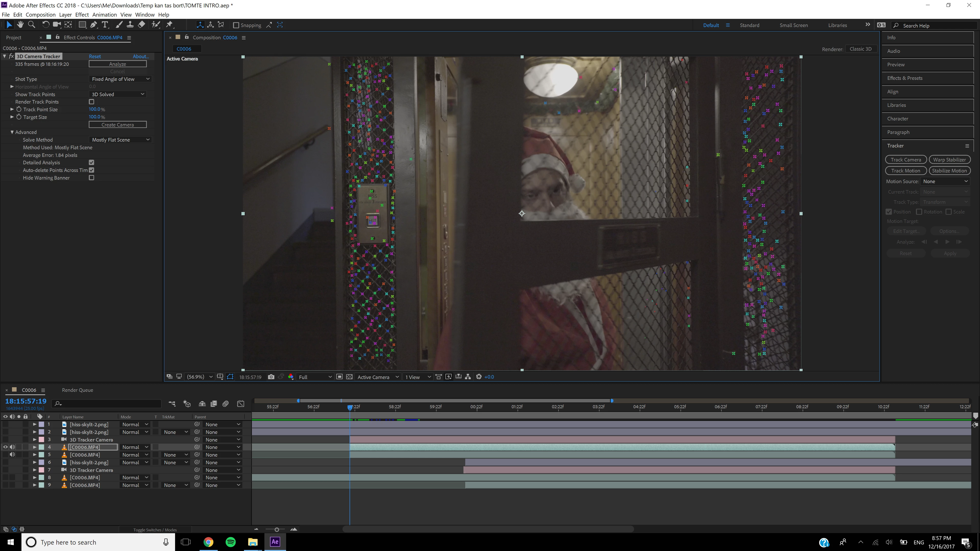This screenshot has width=980, height=551.
Task: Toggle the Snapping checkbox
Action: 236,25
